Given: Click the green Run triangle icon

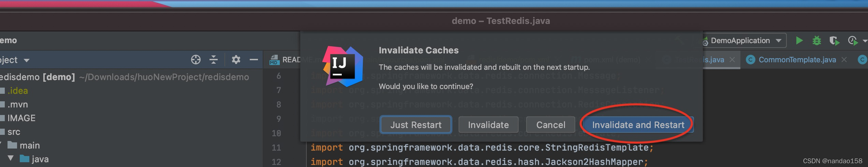Looking at the screenshot, I should tap(799, 41).
